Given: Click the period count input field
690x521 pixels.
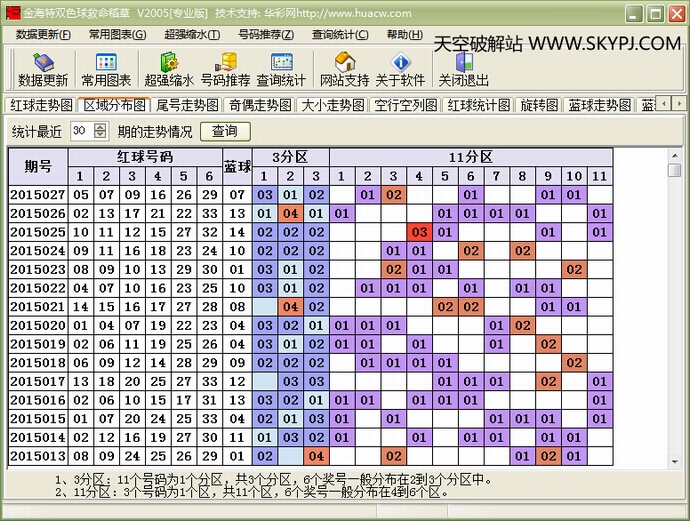Looking at the screenshot, I should click(81, 131).
